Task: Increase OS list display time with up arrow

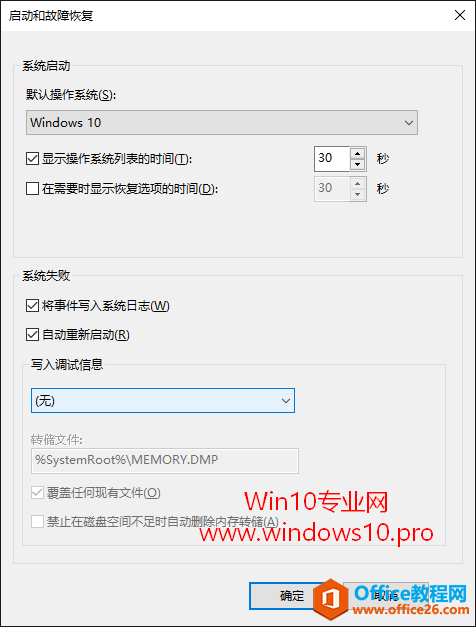Action: pos(358,153)
